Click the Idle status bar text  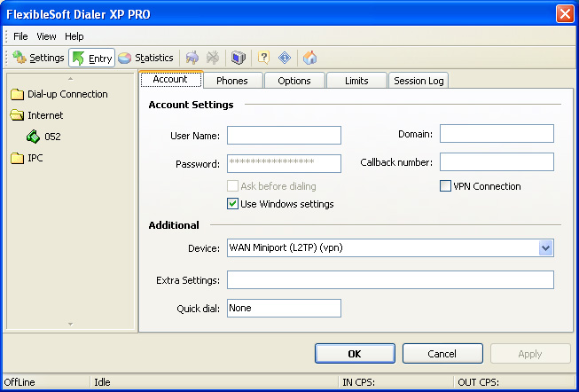pyautogui.click(x=102, y=382)
